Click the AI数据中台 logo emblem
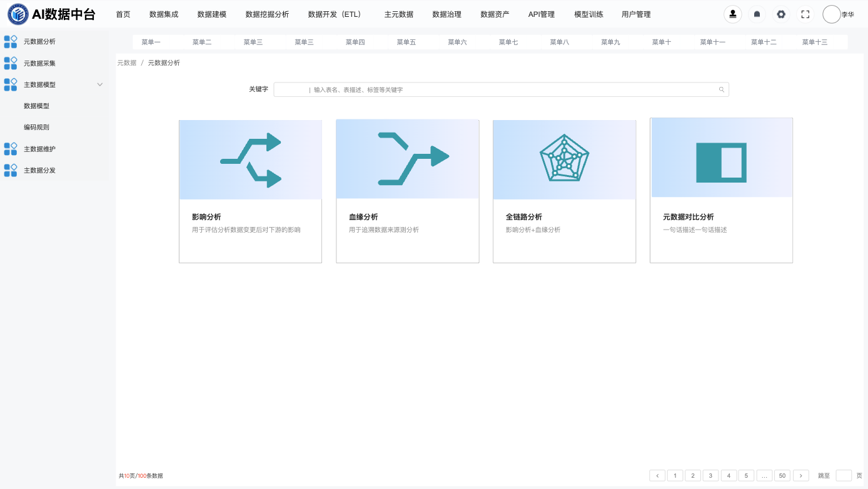The image size is (868, 489). (x=18, y=14)
